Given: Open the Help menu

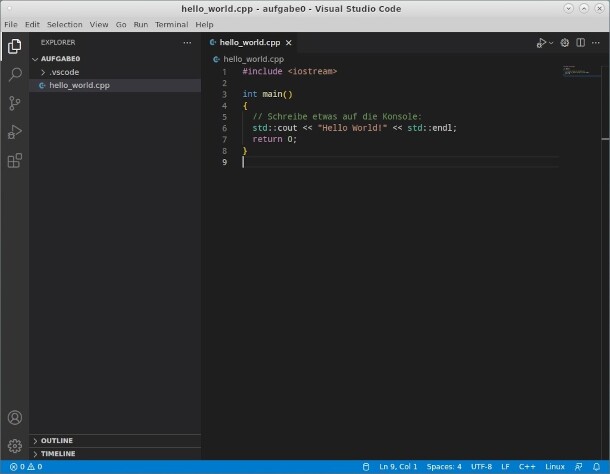Looking at the screenshot, I should (x=204, y=25).
